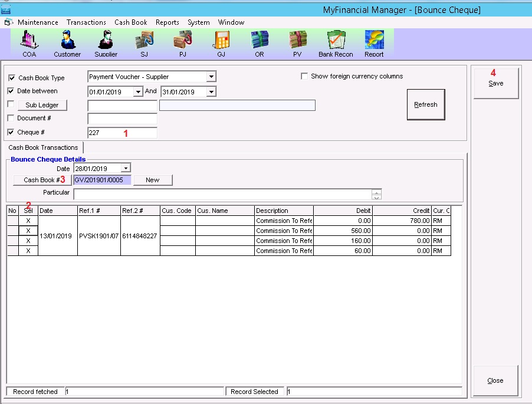Enable the Document # checkbox

pyautogui.click(x=12, y=118)
